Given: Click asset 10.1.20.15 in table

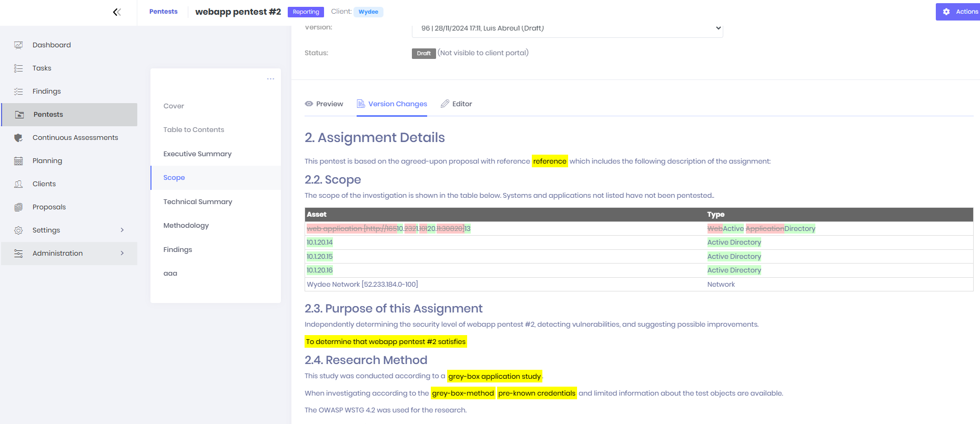Looking at the screenshot, I should pos(319,257).
